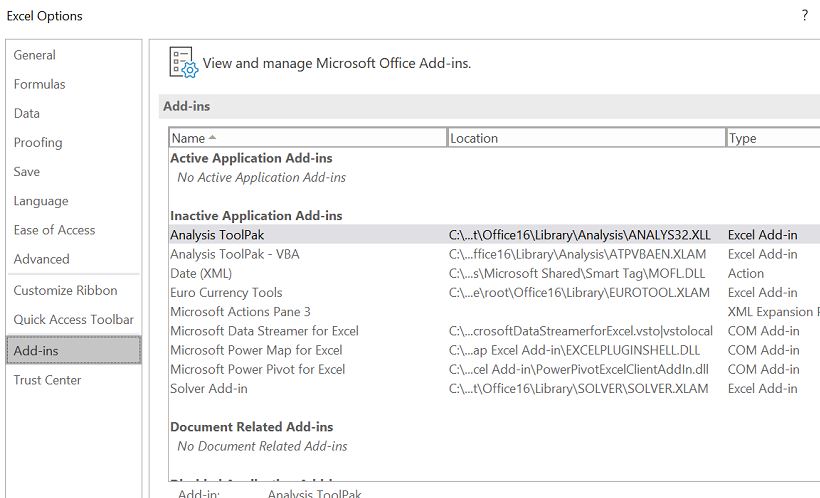Select Microsoft Power Map for Excel
820x498 pixels.
coord(494,350)
